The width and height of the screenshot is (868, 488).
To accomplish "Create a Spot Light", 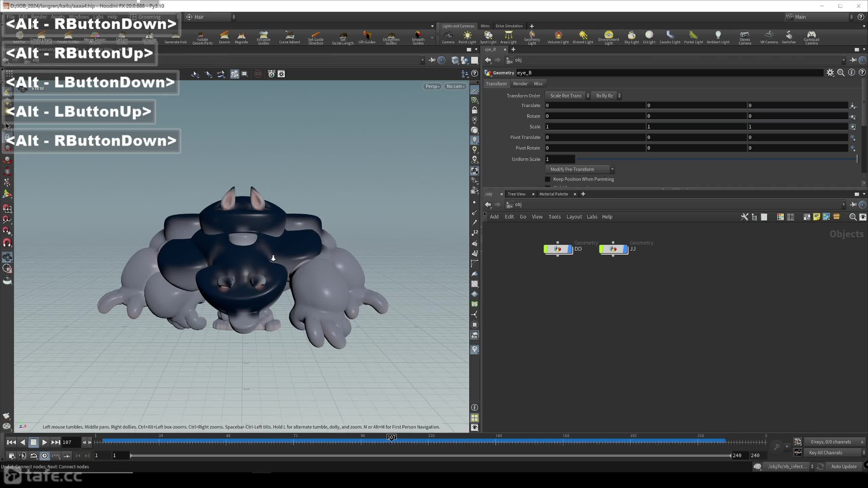I will (x=488, y=37).
